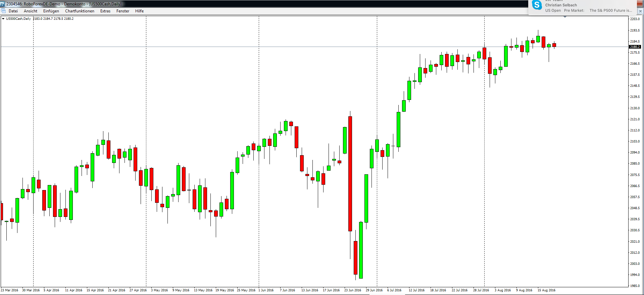Click the 27 Apr 2016 date label

click(x=138, y=290)
